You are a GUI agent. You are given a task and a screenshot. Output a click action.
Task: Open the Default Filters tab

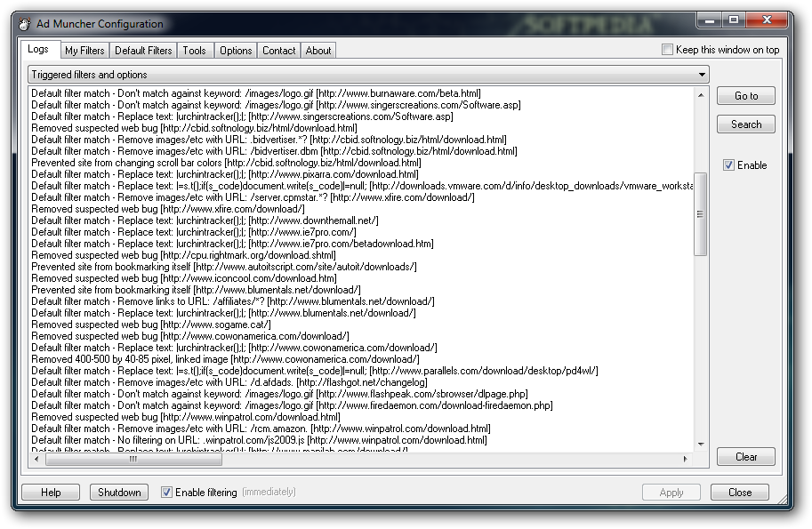coord(143,51)
